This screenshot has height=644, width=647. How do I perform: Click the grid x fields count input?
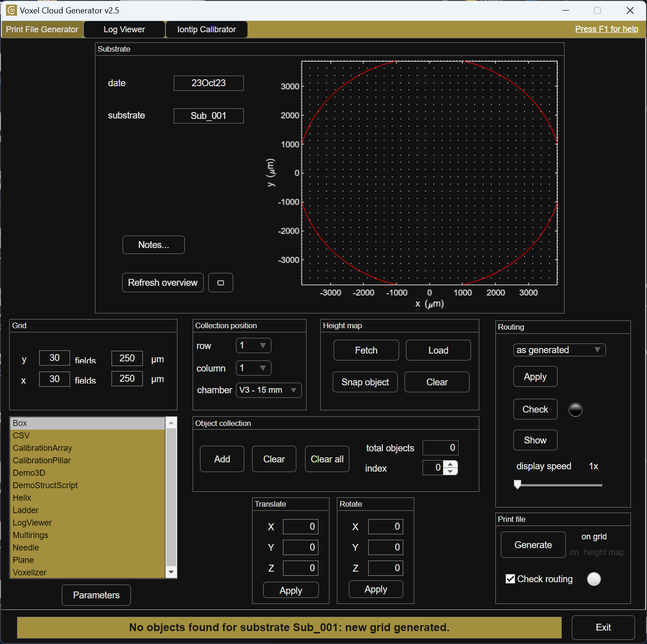[54, 379]
